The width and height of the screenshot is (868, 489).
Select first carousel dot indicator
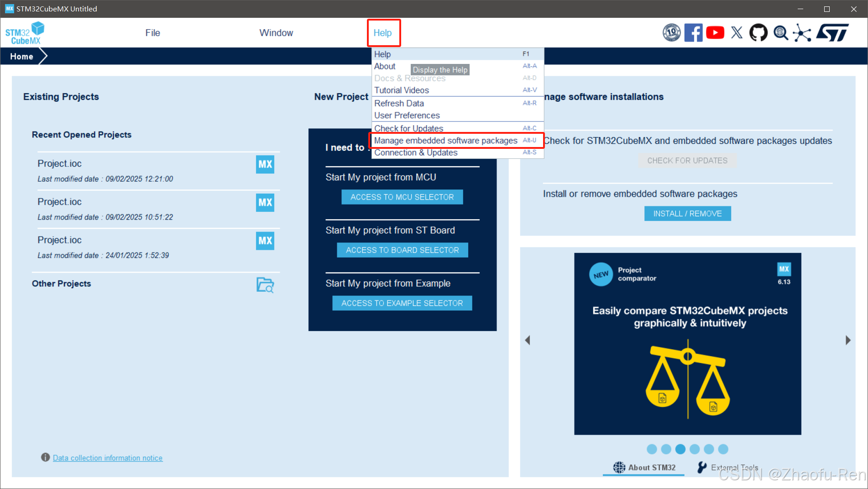coord(652,449)
